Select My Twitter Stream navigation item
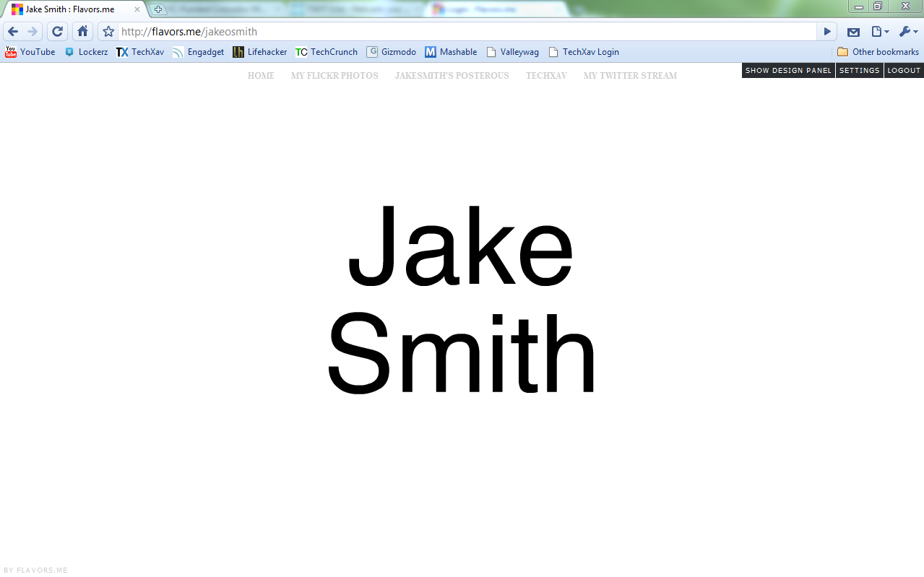Image resolution: width=924 pixels, height=577 pixels. [x=630, y=76]
